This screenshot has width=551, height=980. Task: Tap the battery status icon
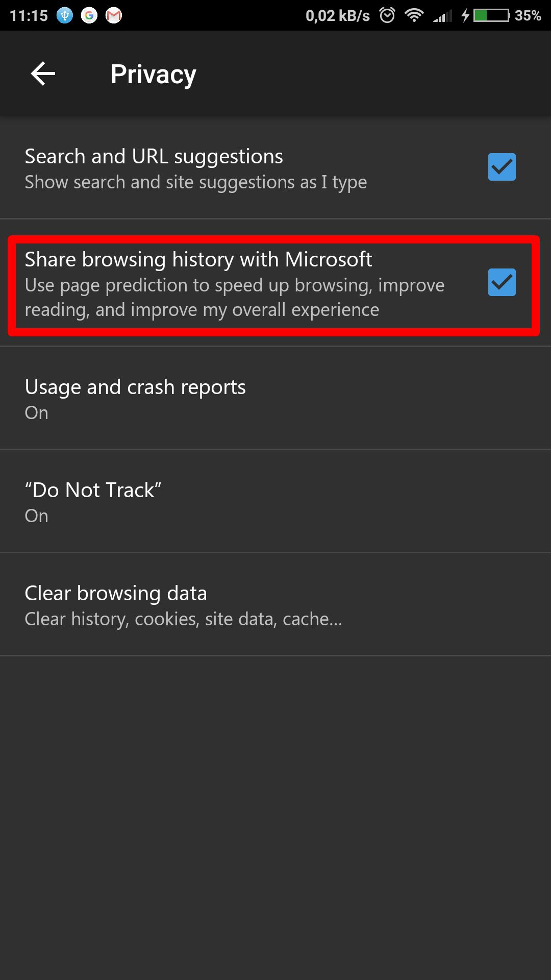491,15
